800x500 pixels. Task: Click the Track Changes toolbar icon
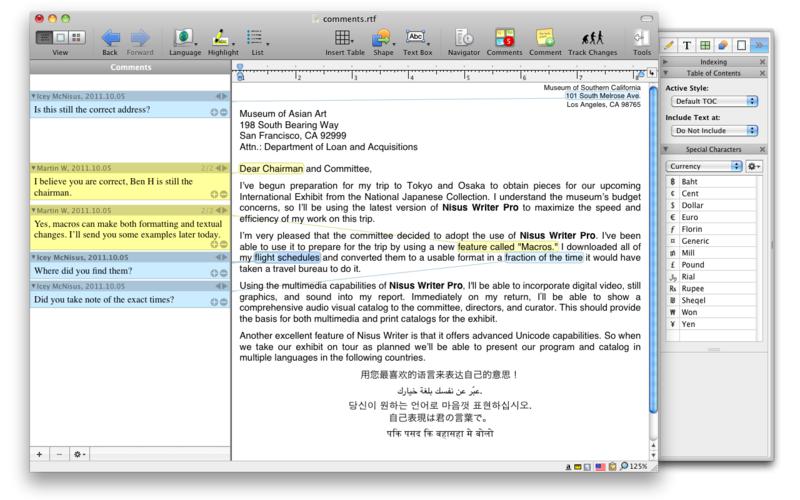591,38
